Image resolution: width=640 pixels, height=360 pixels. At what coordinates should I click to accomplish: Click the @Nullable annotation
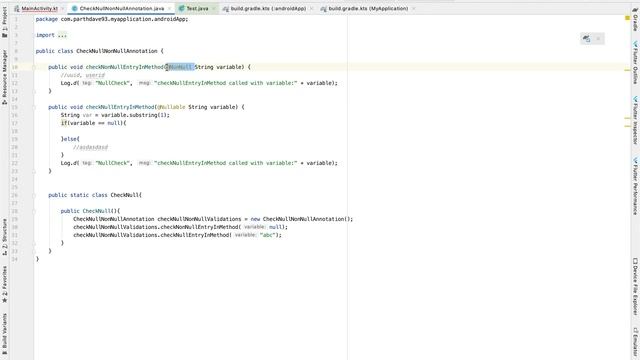[171, 107]
